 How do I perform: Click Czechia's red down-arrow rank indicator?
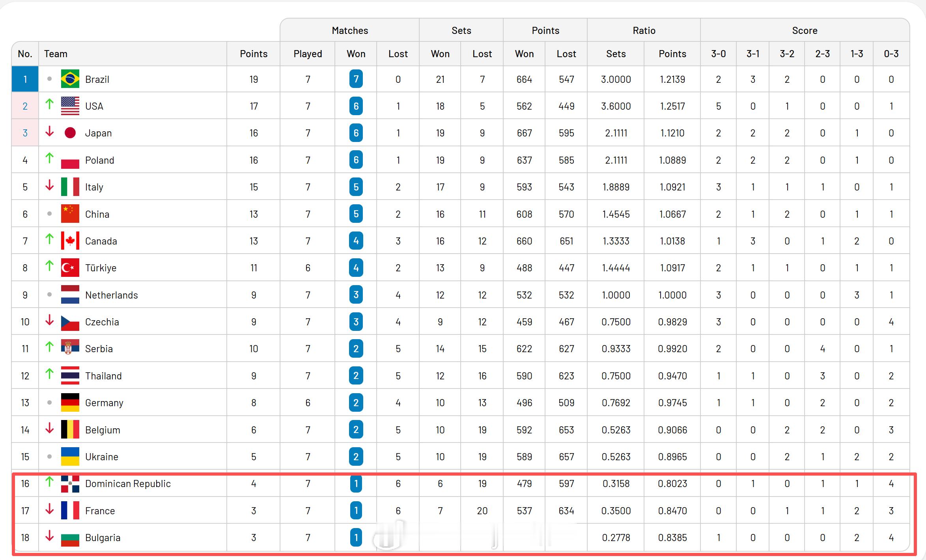pos(49,320)
